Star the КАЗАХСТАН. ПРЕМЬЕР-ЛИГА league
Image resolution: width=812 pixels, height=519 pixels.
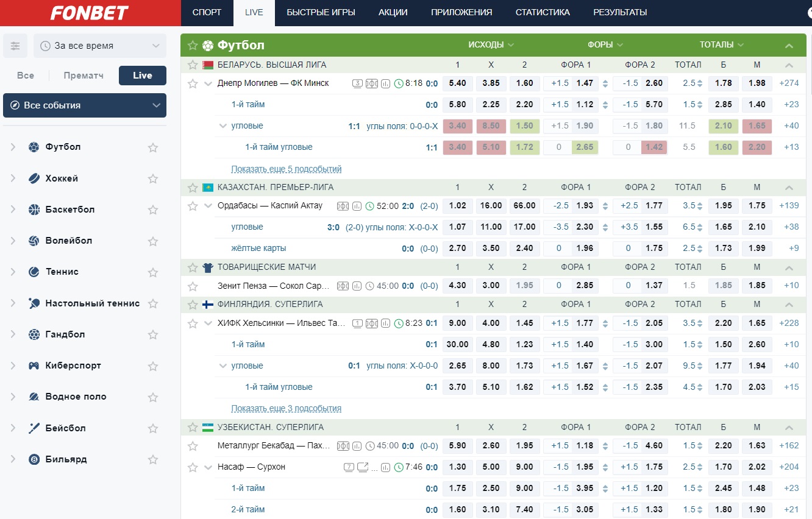[193, 187]
